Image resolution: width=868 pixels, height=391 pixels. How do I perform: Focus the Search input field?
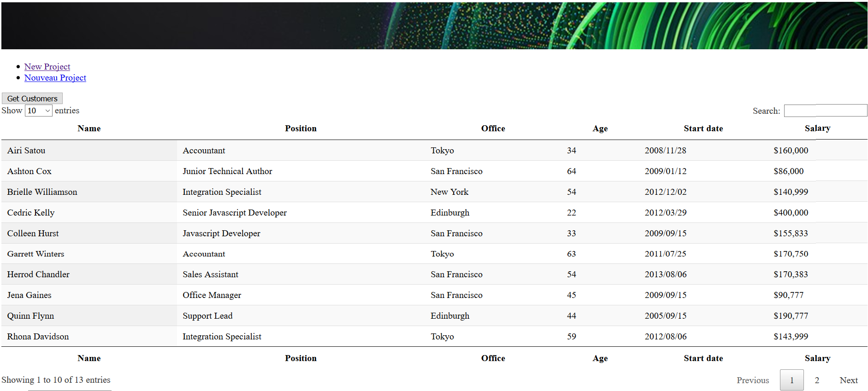point(825,111)
